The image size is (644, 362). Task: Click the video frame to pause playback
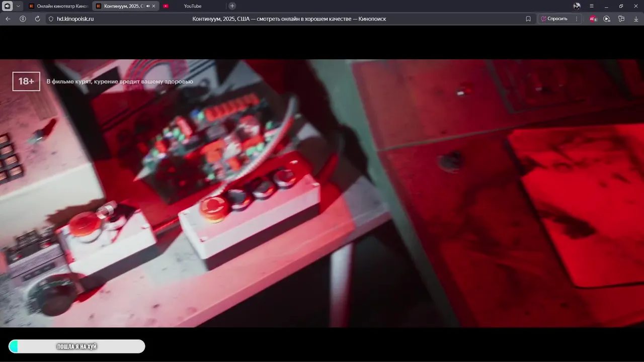pyautogui.click(x=322, y=193)
